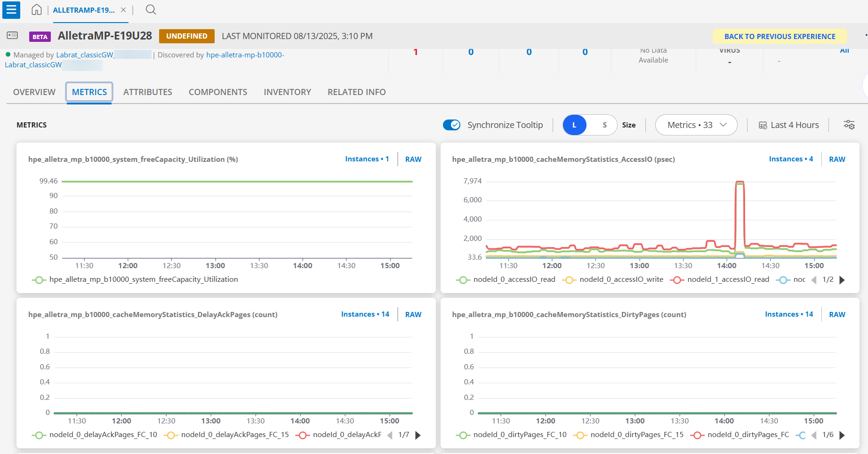Toggle nodeId_1_accessIO_read legend series
Image resolution: width=868 pixels, height=454 pixels.
coord(720,279)
